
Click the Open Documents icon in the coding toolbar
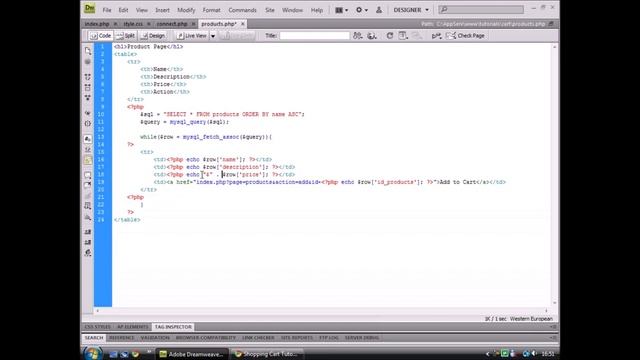coord(88,51)
